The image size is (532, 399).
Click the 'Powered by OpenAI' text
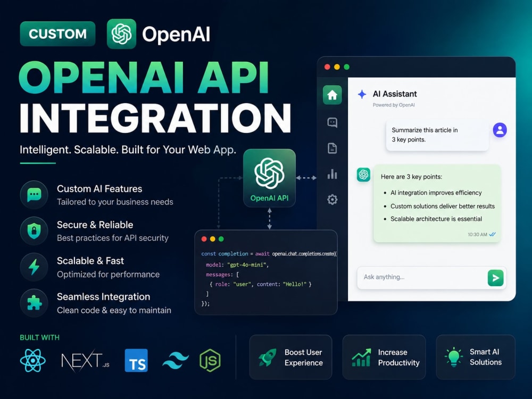click(x=394, y=105)
